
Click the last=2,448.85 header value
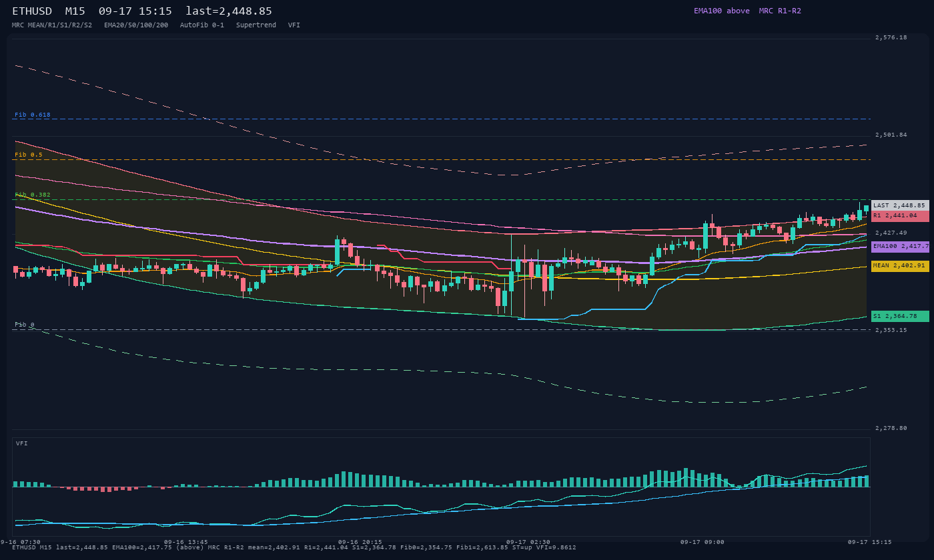click(x=229, y=11)
